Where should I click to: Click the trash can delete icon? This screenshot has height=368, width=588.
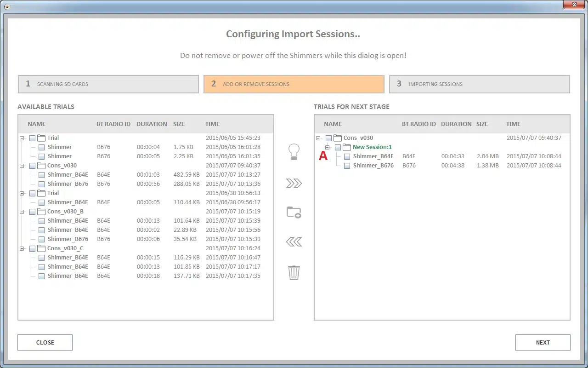click(294, 272)
